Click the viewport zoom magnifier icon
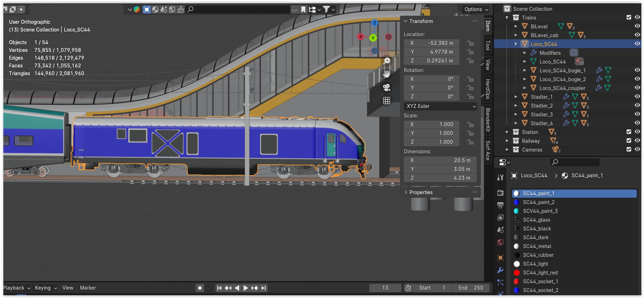Viewport: 644px width, 298px height. click(386, 61)
